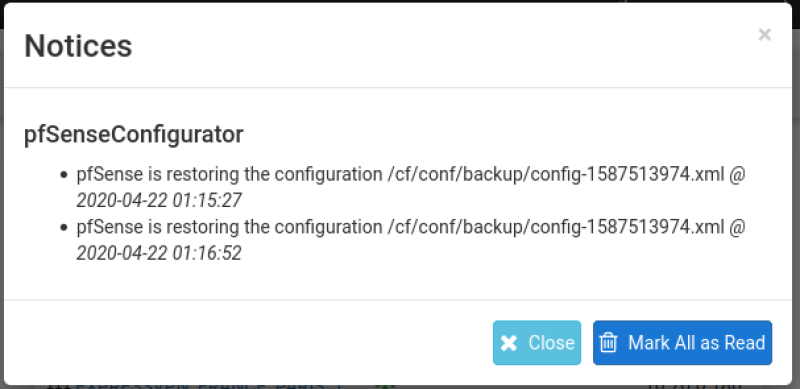Click the "Close" text label on the light-blue button

pyautogui.click(x=552, y=343)
